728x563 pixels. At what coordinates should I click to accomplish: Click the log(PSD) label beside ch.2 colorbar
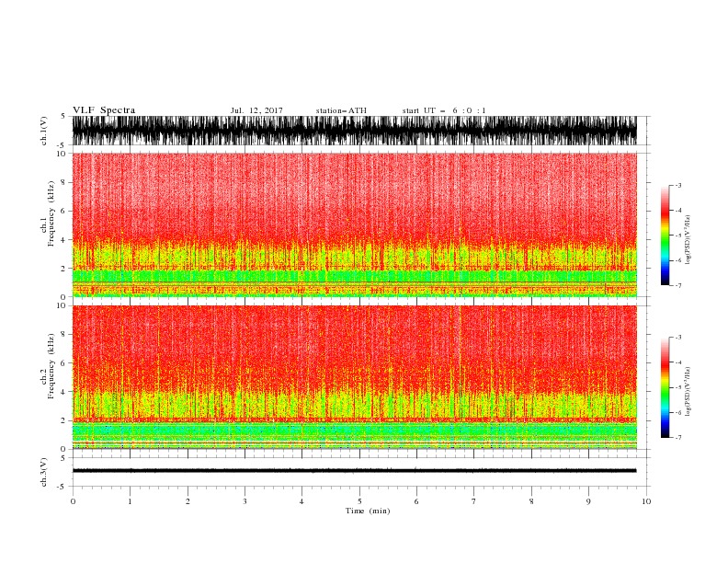688,392
